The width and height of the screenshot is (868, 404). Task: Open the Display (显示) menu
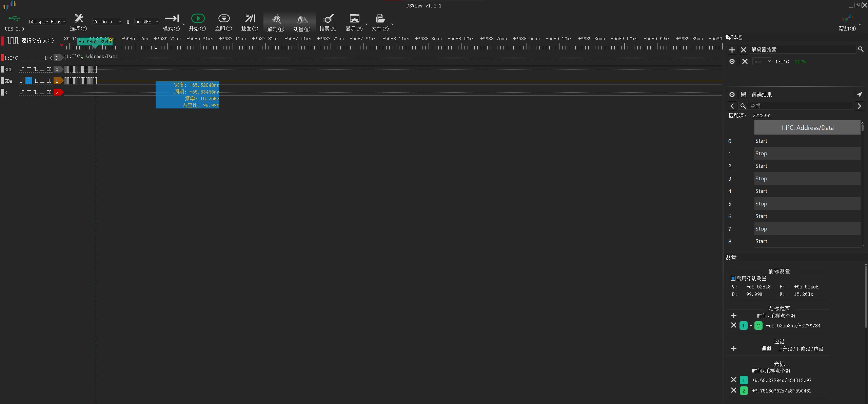[354, 19]
